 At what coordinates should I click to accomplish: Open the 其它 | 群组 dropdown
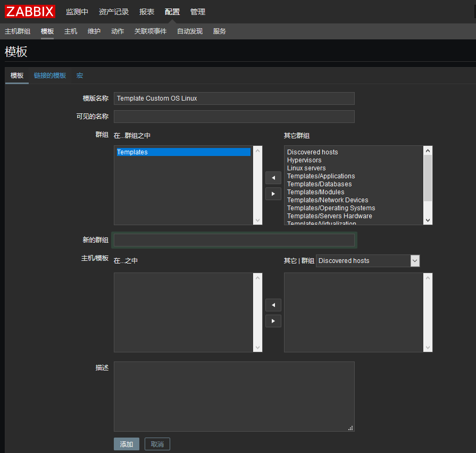tap(368, 261)
